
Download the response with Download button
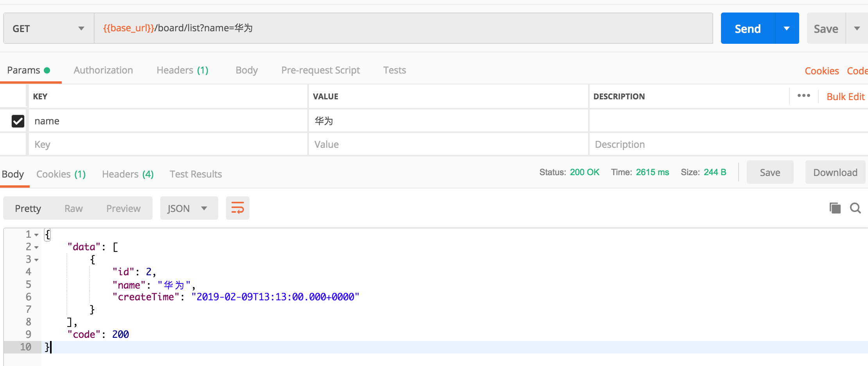(836, 172)
